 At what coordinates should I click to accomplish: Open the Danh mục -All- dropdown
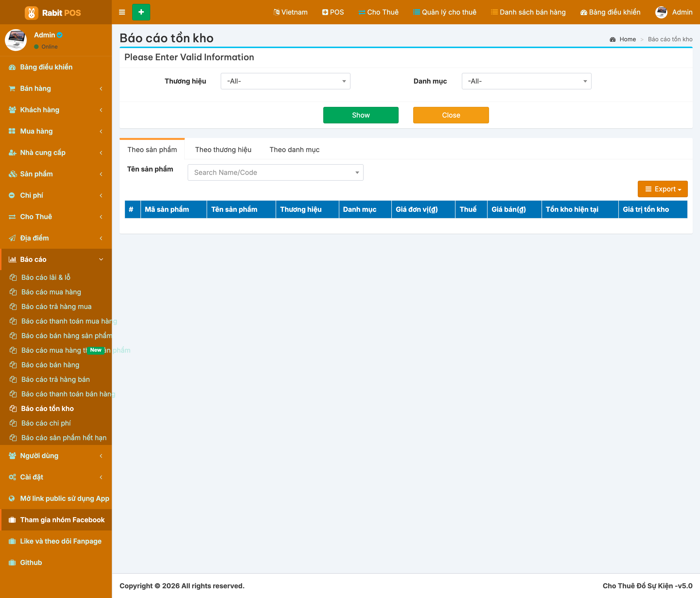tap(526, 81)
